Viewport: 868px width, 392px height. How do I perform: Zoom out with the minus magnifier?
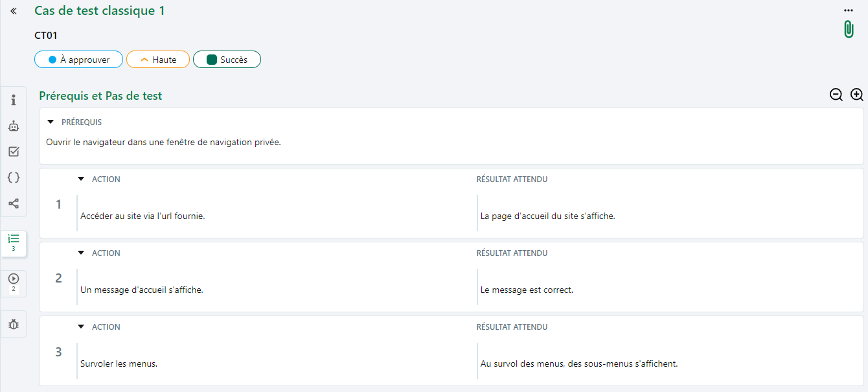[836, 95]
